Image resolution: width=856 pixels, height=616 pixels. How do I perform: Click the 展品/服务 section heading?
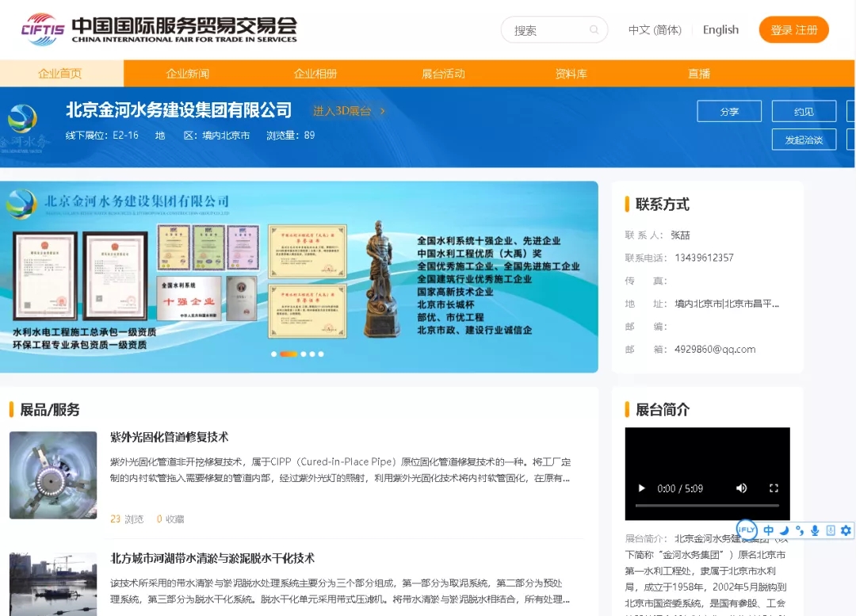(50, 410)
